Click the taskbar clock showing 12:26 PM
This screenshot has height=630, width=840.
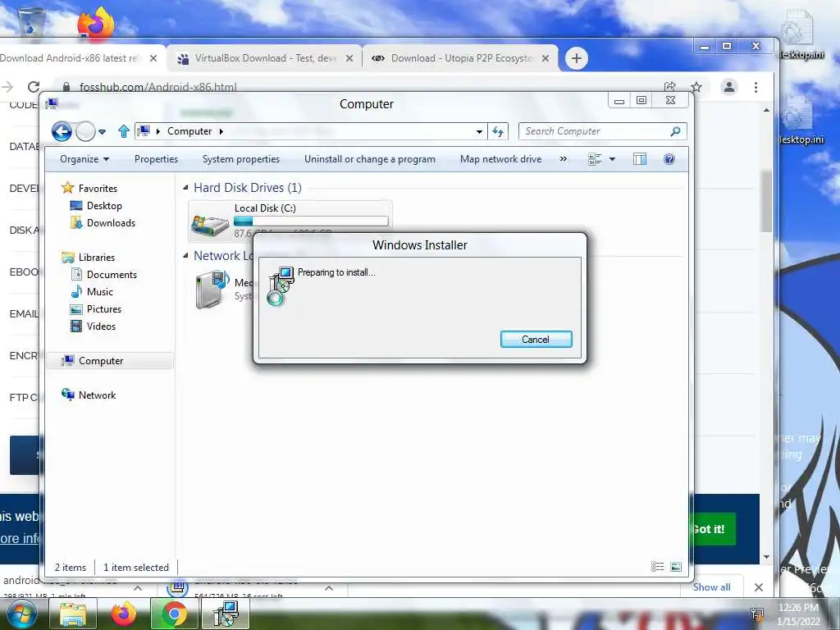click(798, 614)
